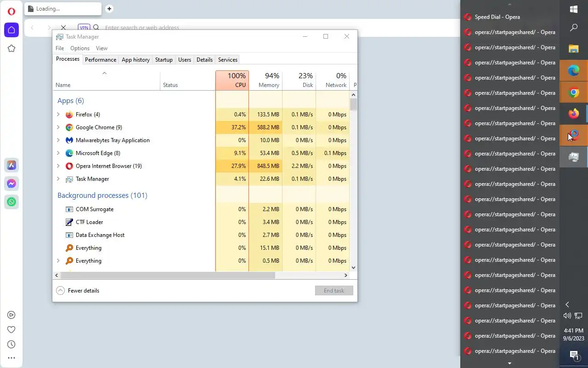Viewport: 588px width, 368px height.
Task: Switch to the Startup tab
Action: [x=164, y=60]
